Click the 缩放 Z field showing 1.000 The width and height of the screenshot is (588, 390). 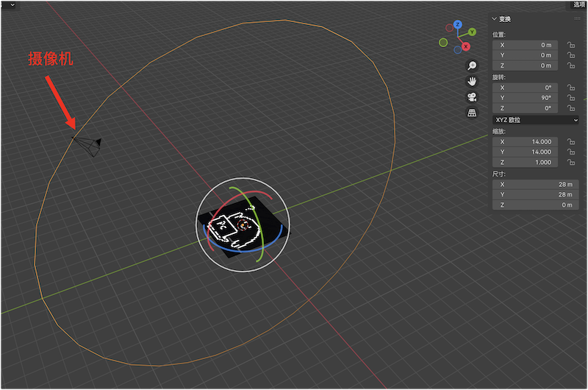point(525,163)
